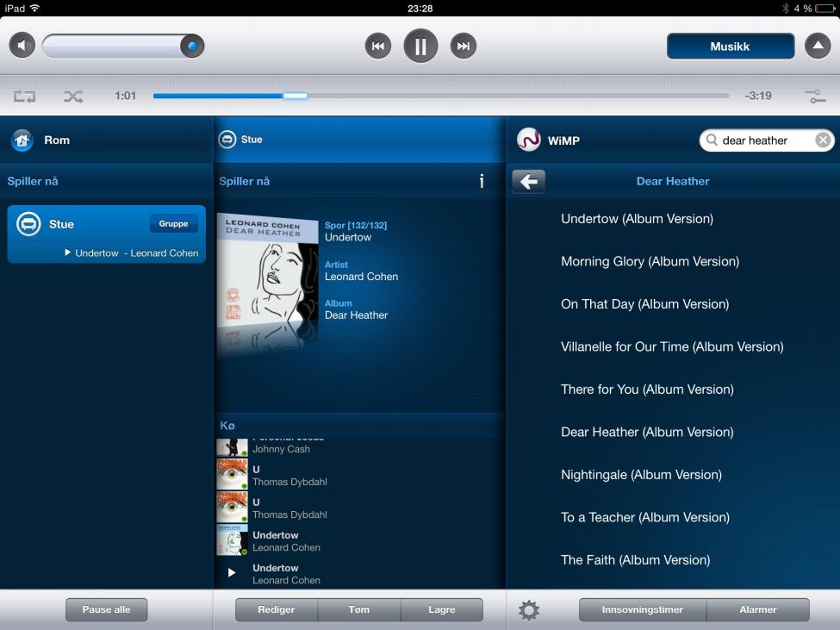840x630 pixels.
Task: Click Leonard Cohen artist name
Action: (x=362, y=277)
